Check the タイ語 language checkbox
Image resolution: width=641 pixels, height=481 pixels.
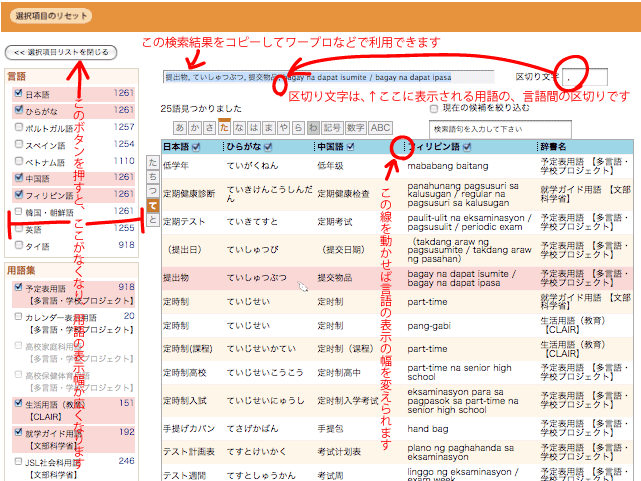pyautogui.click(x=18, y=245)
